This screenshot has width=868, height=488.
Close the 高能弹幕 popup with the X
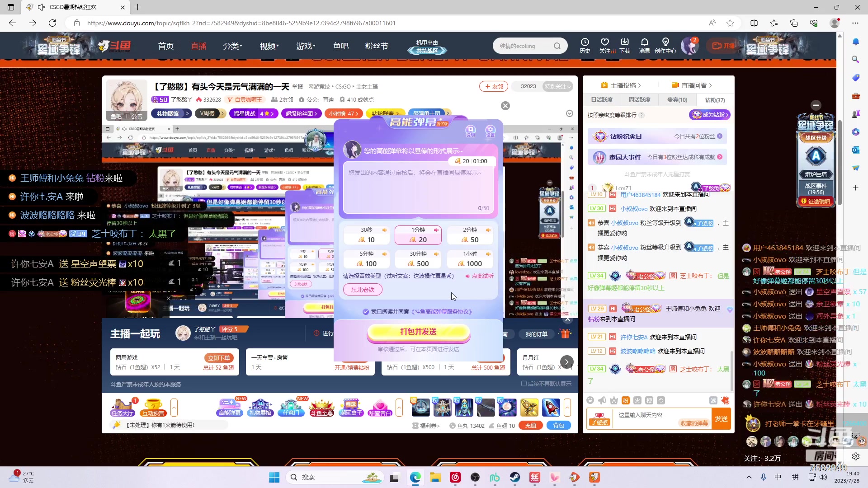505,106
